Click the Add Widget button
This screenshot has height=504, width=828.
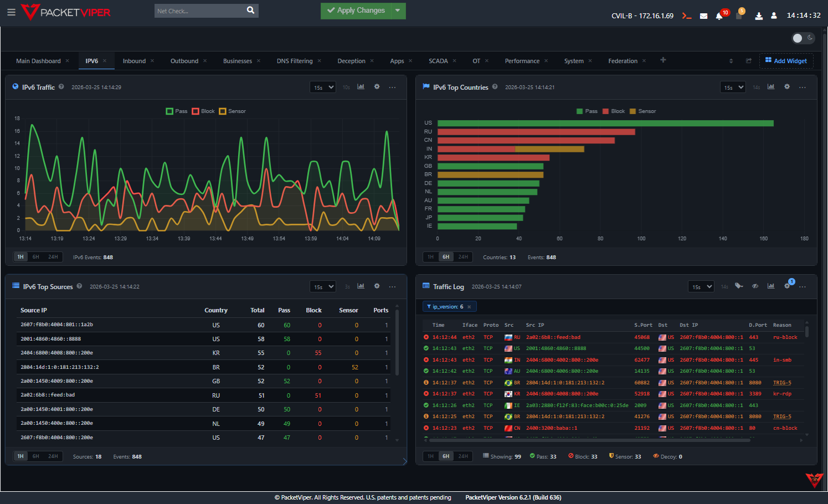coord(786,60)
